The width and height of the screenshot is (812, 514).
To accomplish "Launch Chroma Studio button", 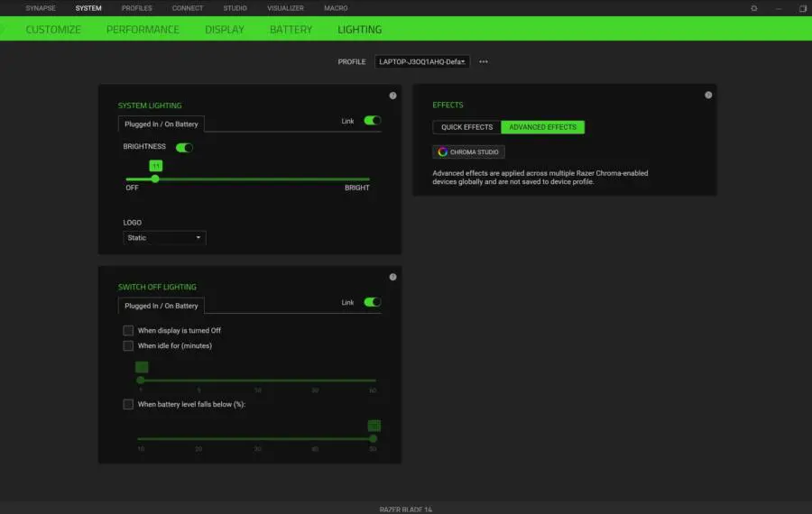I will tap(468, 151).
